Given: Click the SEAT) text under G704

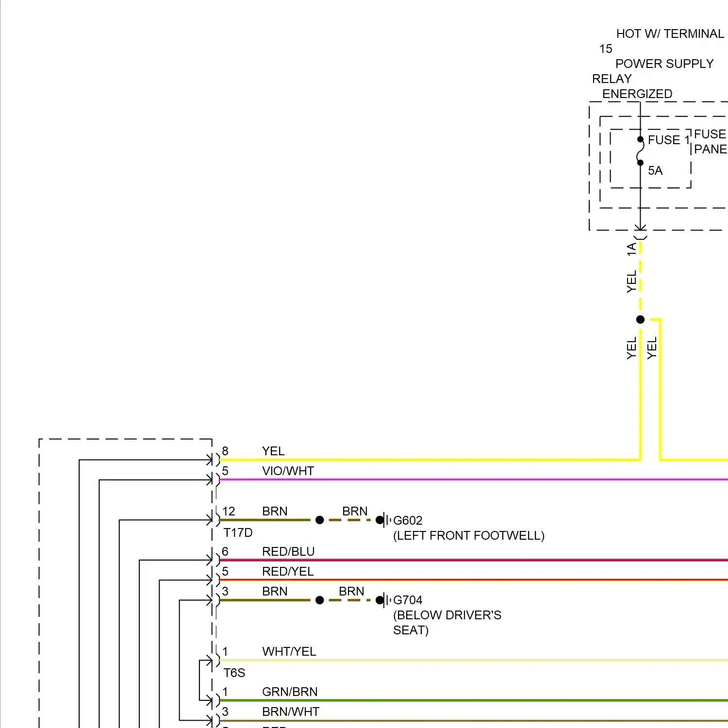Looking at the screenshot, I should click(x=411, y=630).
